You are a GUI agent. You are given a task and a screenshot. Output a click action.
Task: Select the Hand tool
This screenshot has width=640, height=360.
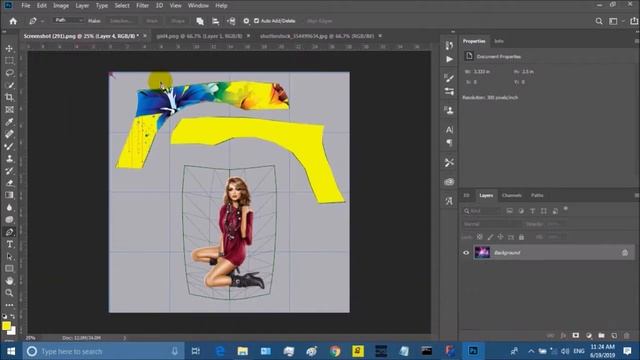[9, 281]
